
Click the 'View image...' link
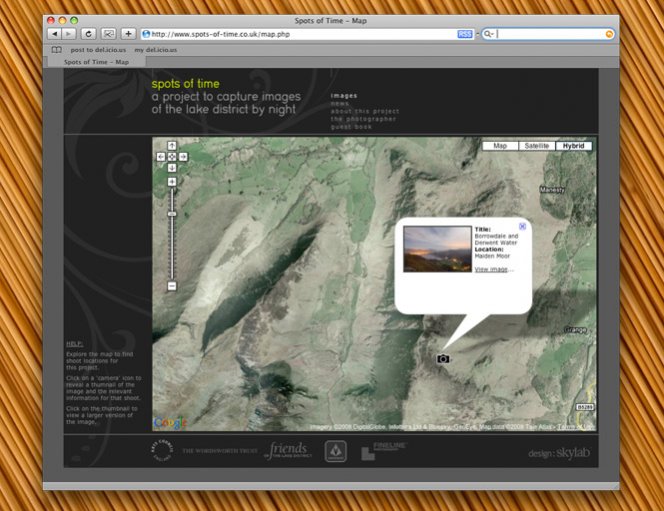[494, 269]
